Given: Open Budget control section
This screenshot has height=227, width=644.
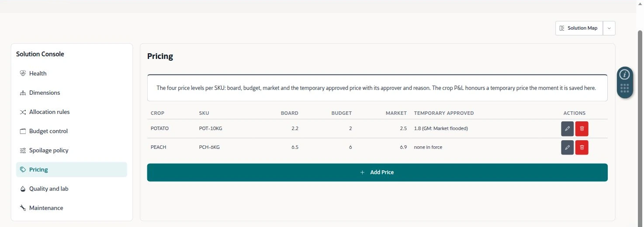Looking at the screenshot, I should [x=72, y=131].
